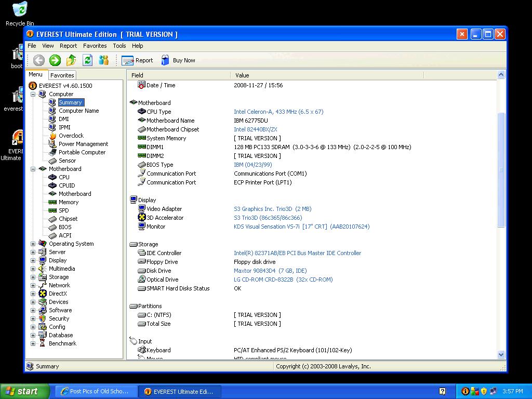532x399 pixels.
Task: Click the BIOS chip icon in tree
Action: click(x=52, y=228)
